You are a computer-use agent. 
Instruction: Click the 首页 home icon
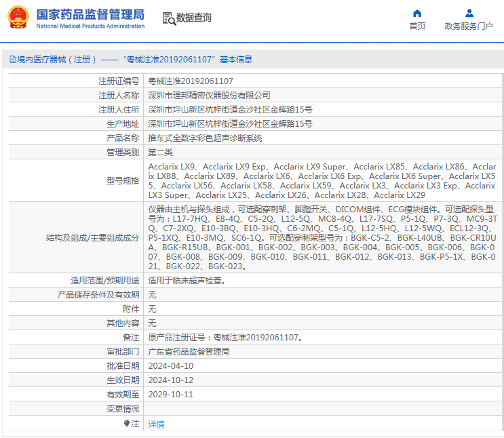click(x=417, y=13)
